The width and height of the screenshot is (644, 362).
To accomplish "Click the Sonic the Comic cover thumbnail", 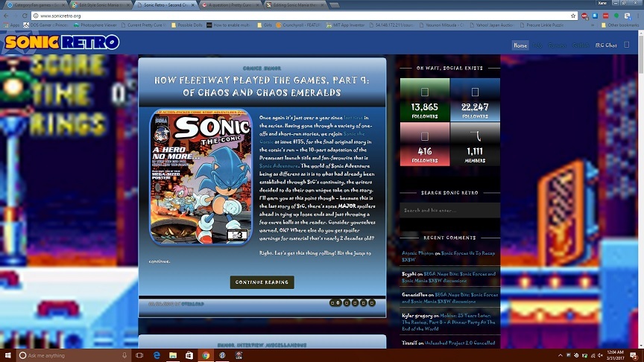I will [201, 177].
